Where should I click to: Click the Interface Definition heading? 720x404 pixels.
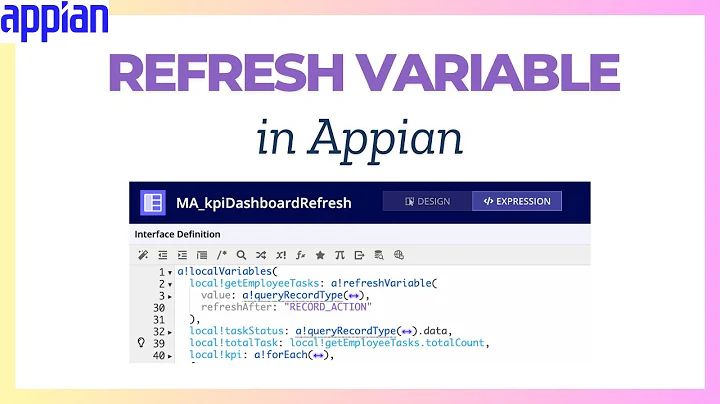177,234
